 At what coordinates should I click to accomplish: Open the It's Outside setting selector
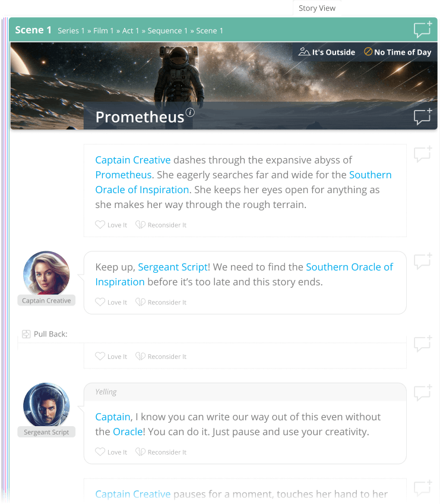[327, 52]
